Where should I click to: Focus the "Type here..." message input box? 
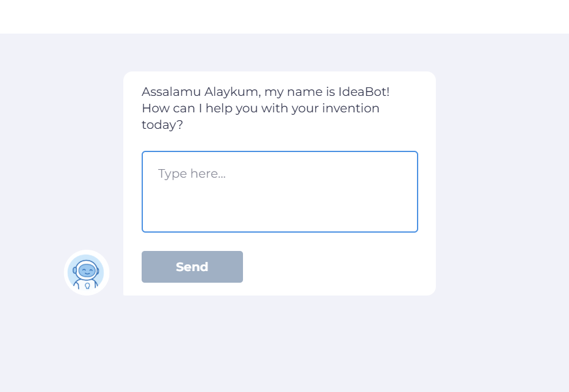pyautogui.click(x=280, y=192)
